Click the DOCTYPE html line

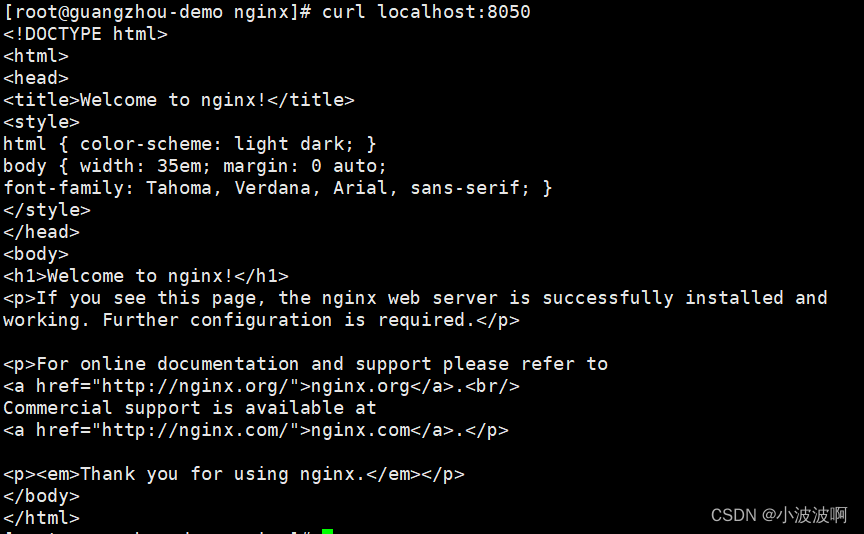pos(85,34)
